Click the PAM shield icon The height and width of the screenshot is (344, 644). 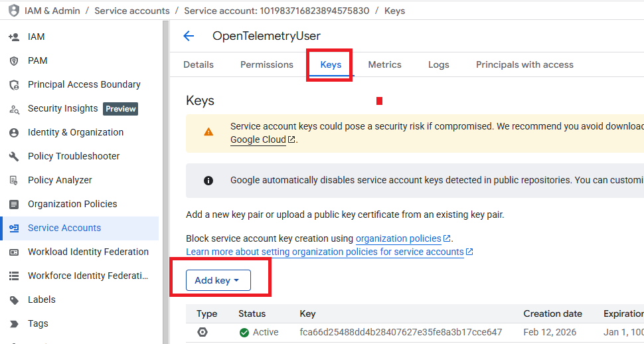(14, 61)
